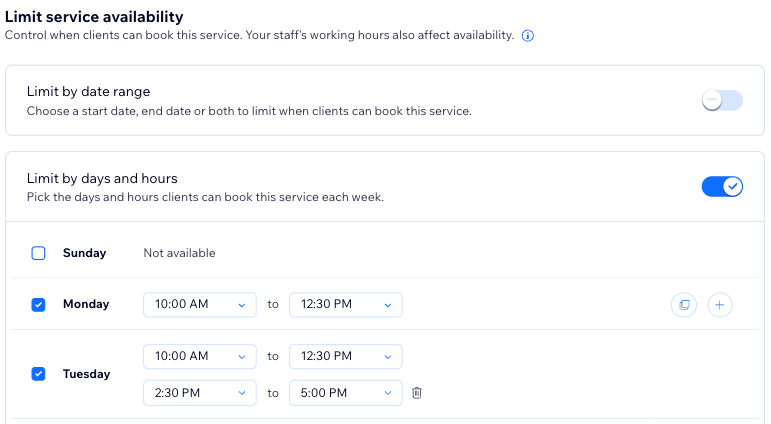Open Tuesday's 12:30 PM end time dropdown

346,356
